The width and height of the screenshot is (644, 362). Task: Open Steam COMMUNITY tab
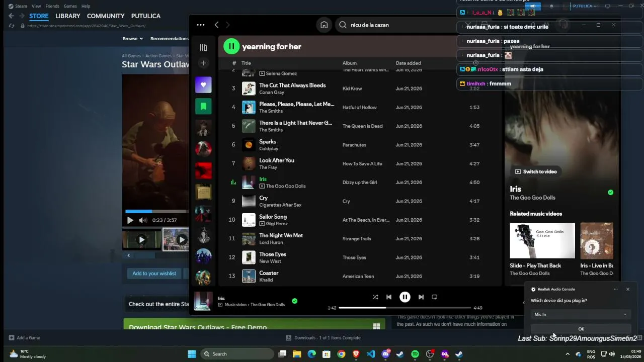(106, 16)
